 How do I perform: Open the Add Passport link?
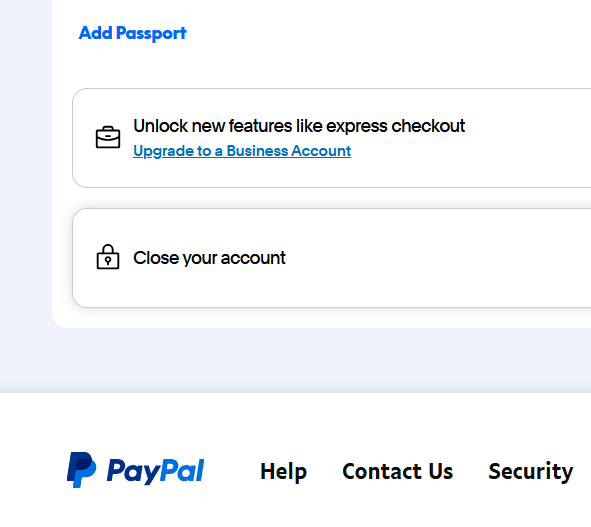pyautogui.click(x=132, y=33)
